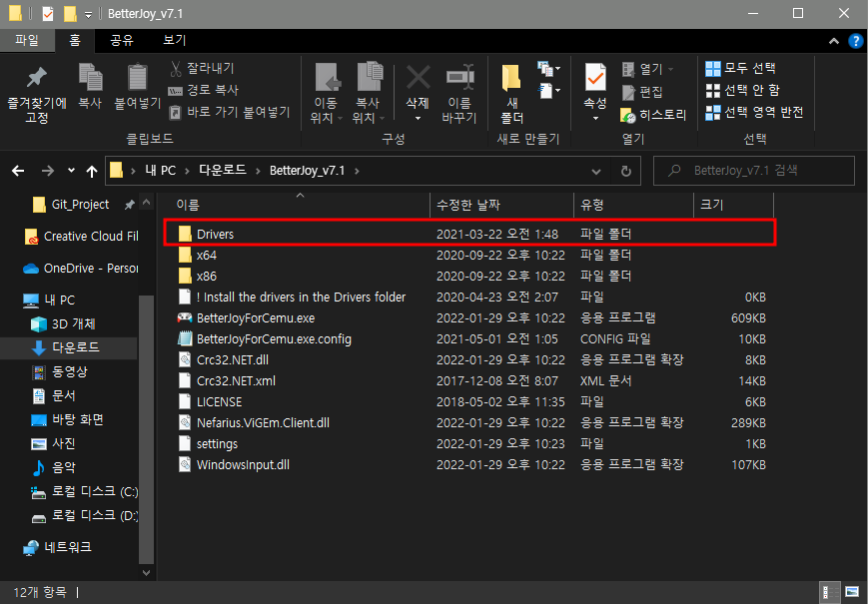Select BetterJoyForCemu.exe.config file
The width and height of the screenshot is (868, 604).
(469, 339)
